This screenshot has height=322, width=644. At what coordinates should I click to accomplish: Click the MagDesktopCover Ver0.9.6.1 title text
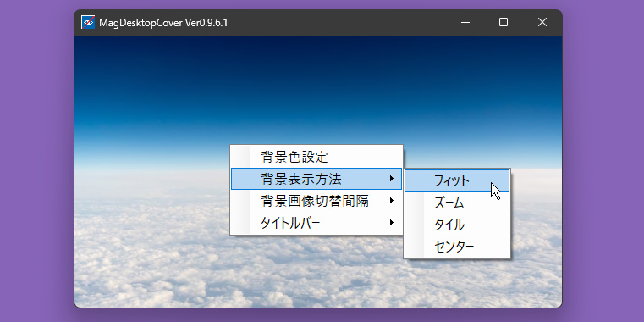(x=163, y=23)
